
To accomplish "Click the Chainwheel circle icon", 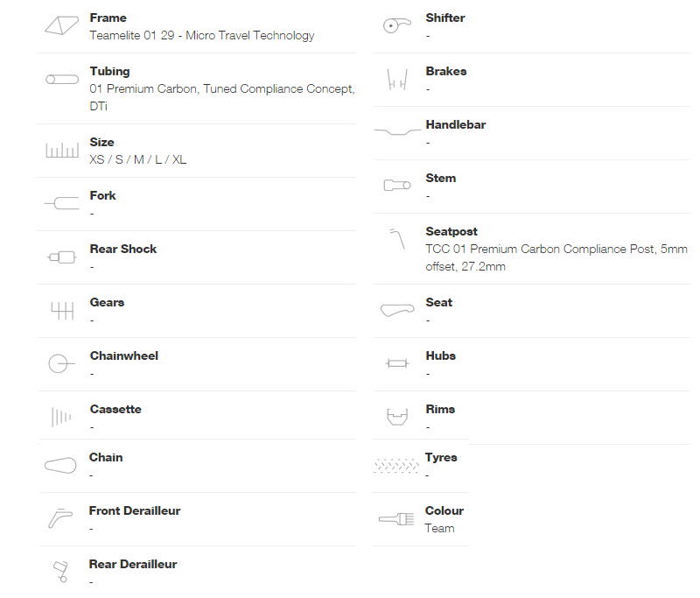I will [x=61, y=363].
